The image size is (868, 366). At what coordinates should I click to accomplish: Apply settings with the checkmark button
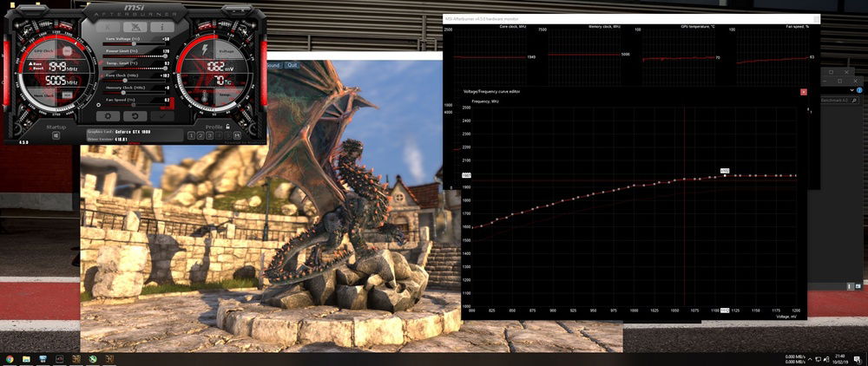pos(163,116)
